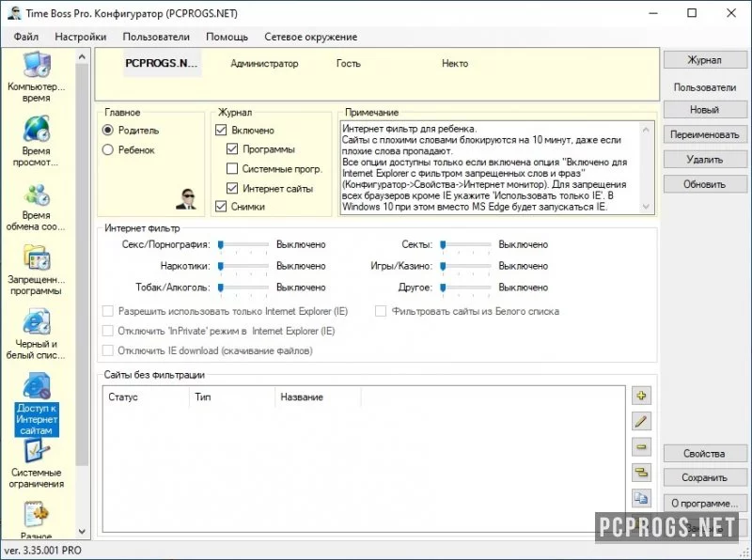Image resolution: width=752 pixels, height=560 pixels.
Task: Open the messaging time section icon
Action: point(37,194)
